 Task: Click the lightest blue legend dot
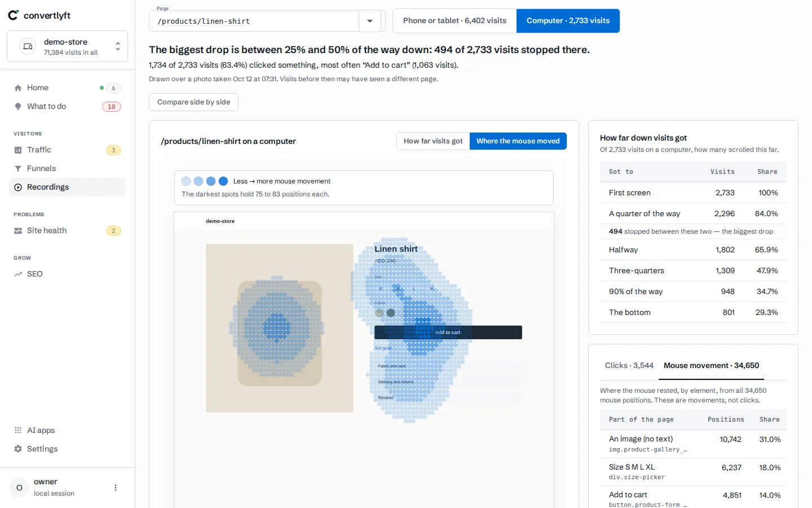tap(186, 181)
